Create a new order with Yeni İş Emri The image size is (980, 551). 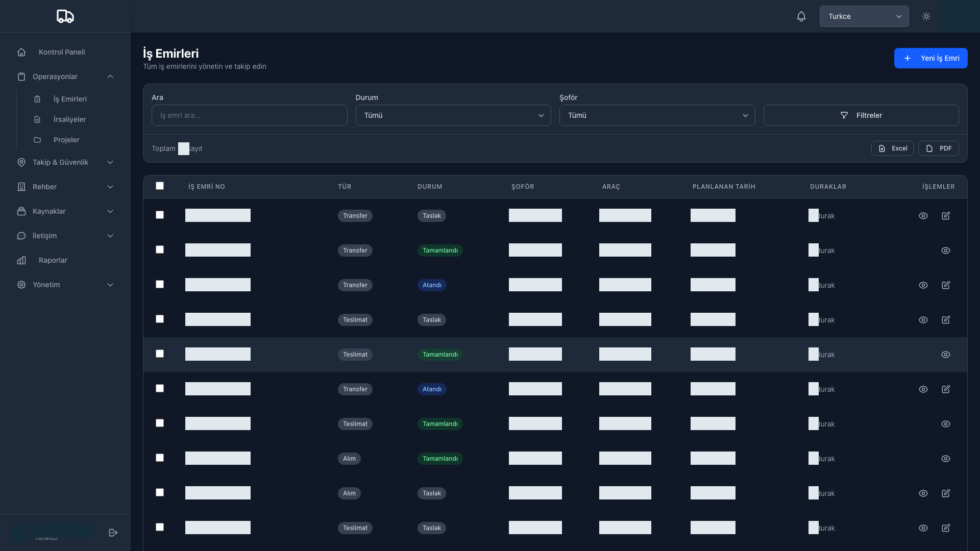pos(930,58)
